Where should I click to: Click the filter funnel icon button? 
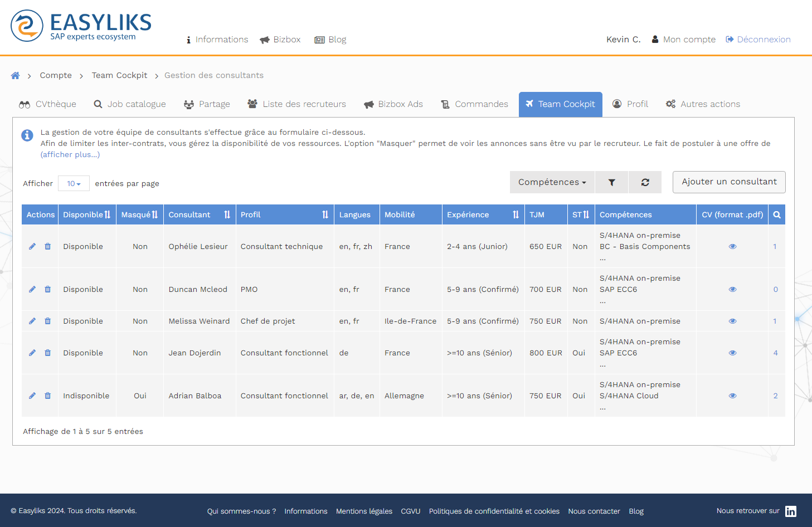click(x=611, y=182)
